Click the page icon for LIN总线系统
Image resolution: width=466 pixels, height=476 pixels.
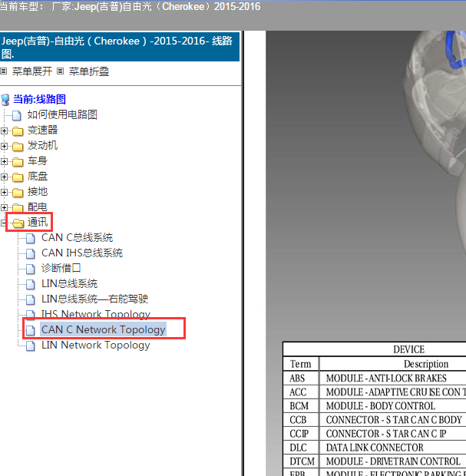[31, 284]
